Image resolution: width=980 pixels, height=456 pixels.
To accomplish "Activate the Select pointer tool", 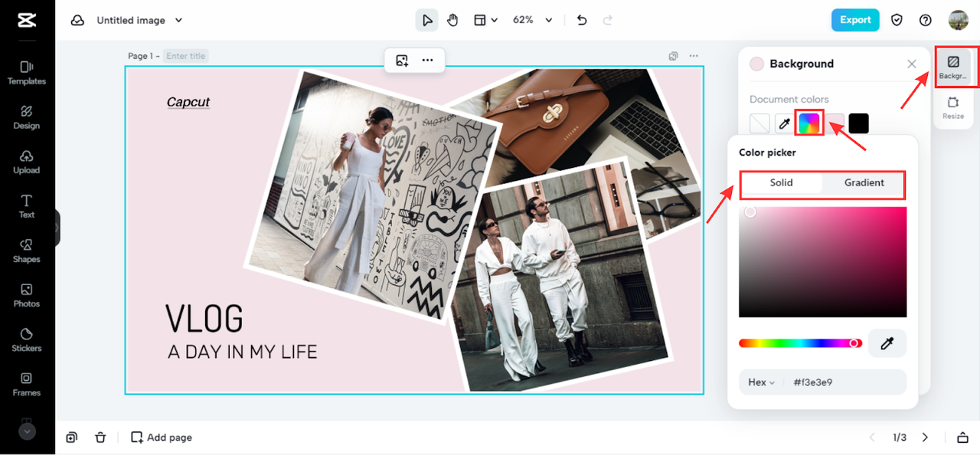I will (427, 21).
